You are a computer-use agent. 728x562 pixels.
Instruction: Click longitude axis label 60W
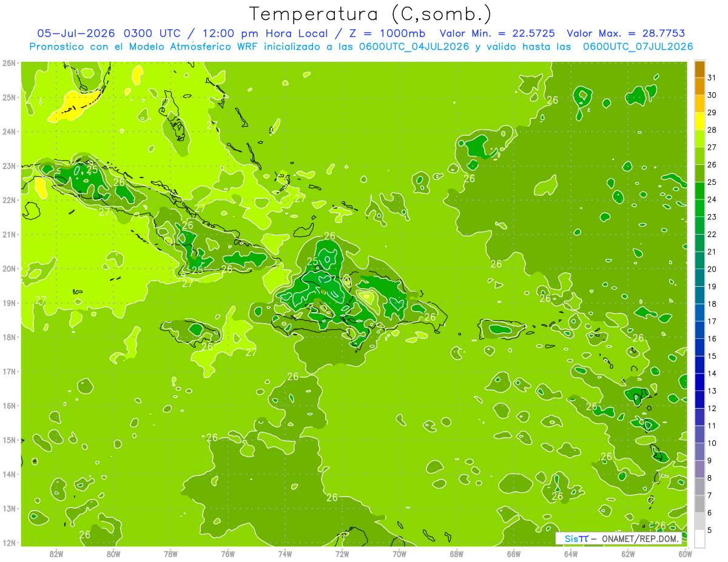click(x=684, y=553)
